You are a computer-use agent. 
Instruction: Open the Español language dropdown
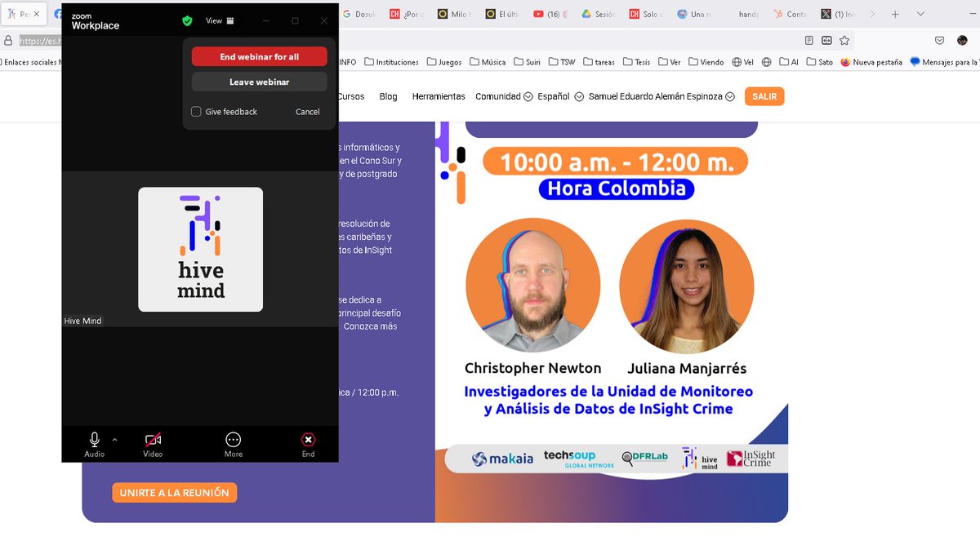click(560, 96)
